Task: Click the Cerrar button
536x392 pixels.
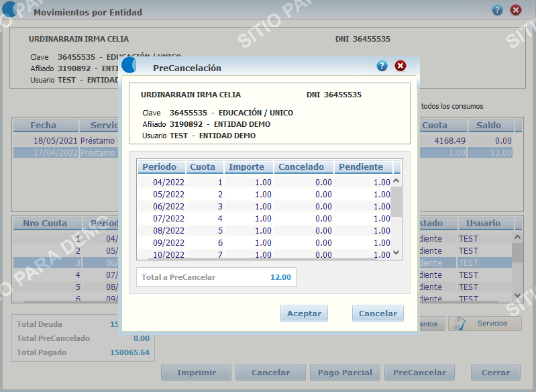Action: [496, 373]
